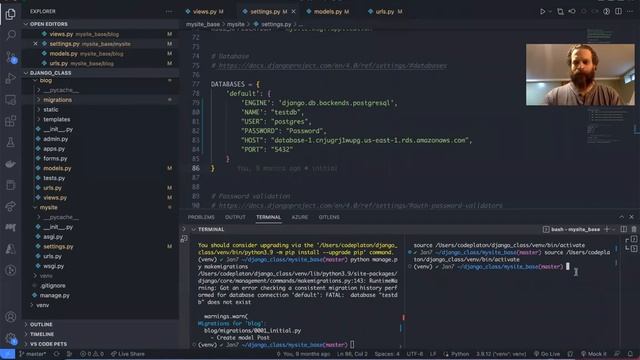Maximize panel with up chevron
Screen dimensions: 640x360
pyautogui.click(x=621, y=217)
